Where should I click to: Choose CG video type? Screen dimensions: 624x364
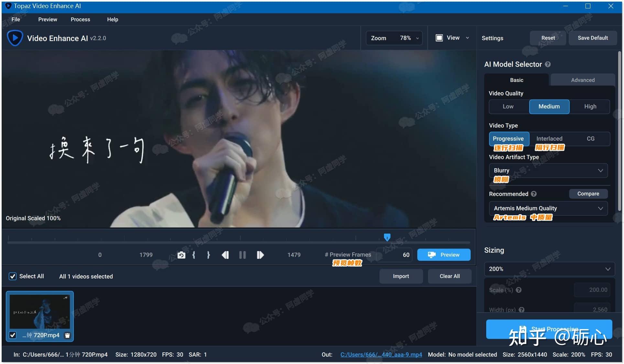(590, 138)
